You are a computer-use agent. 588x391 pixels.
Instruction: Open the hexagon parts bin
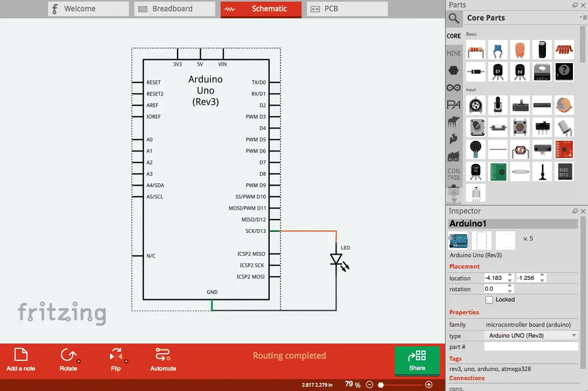click(454, 70)
